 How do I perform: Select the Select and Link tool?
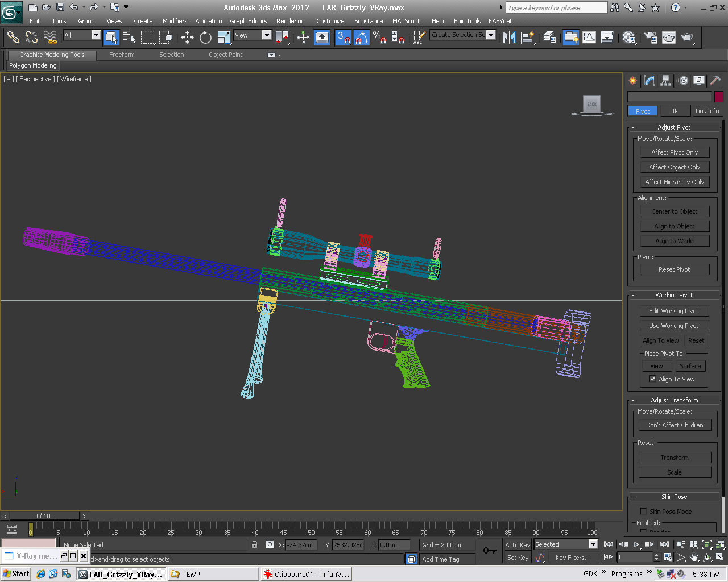pos(13,38)
